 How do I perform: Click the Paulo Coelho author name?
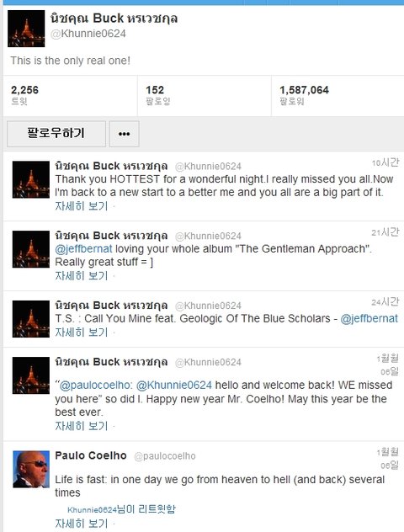[x=91, y=455]
